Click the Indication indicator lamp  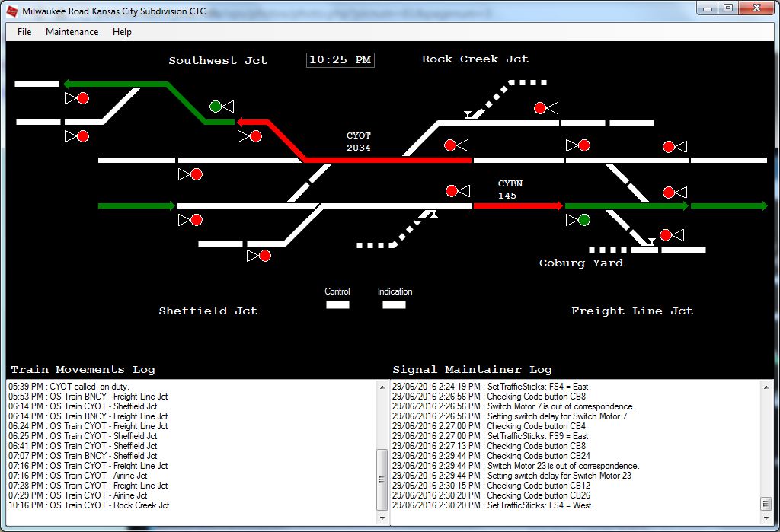coord(394,304)
